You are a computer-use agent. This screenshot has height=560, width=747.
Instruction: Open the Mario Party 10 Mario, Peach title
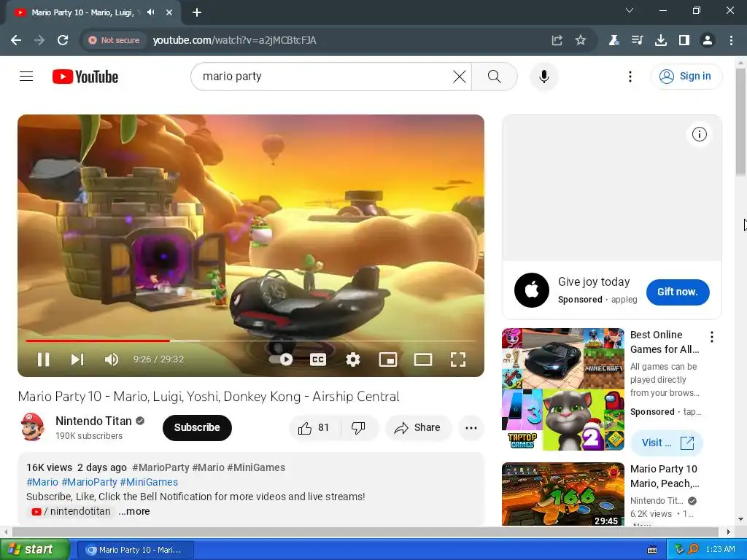665,476
